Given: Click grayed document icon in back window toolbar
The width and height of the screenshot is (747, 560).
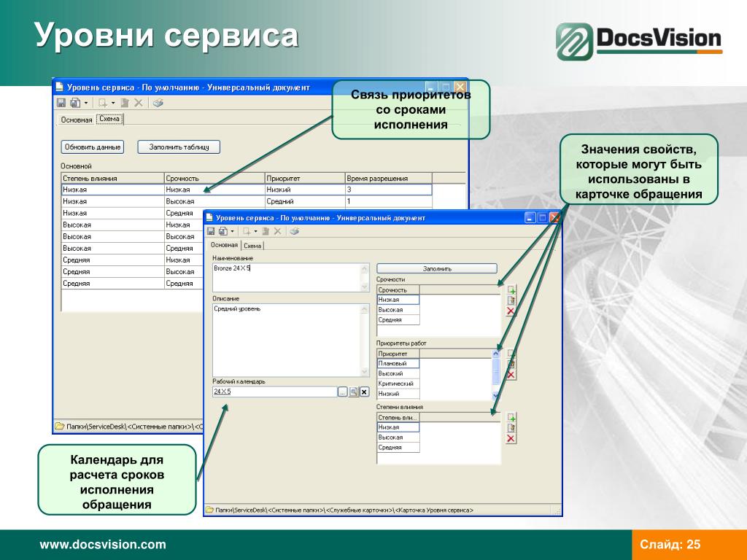Looking at the screenshot, I should [125, 102].
